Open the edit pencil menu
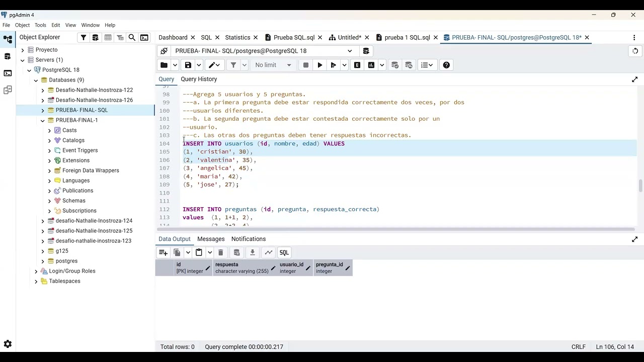This screenshot has width=644, height=362. [215, 65]
